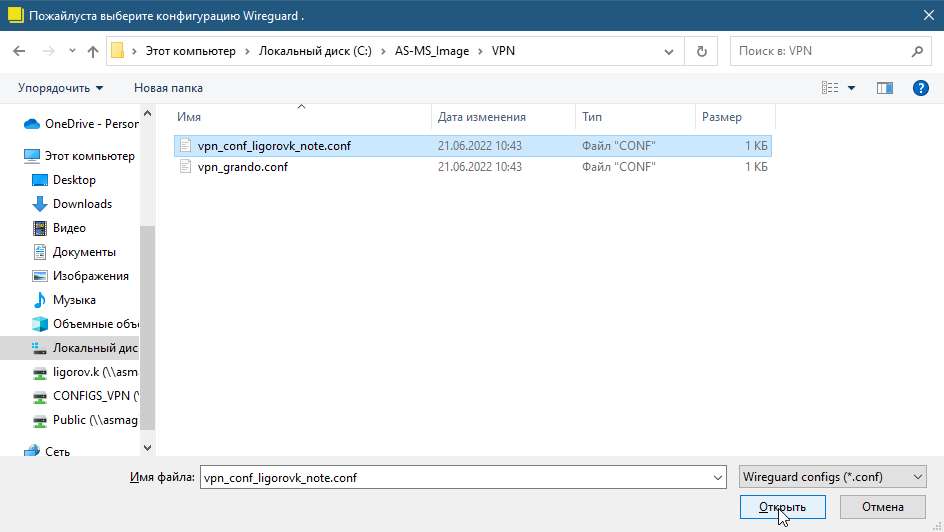Click the Downloads arrow icon
Image resolution: width=944 pixels, height=532 pixels.
pyautogui.click(x=40, y=204)
